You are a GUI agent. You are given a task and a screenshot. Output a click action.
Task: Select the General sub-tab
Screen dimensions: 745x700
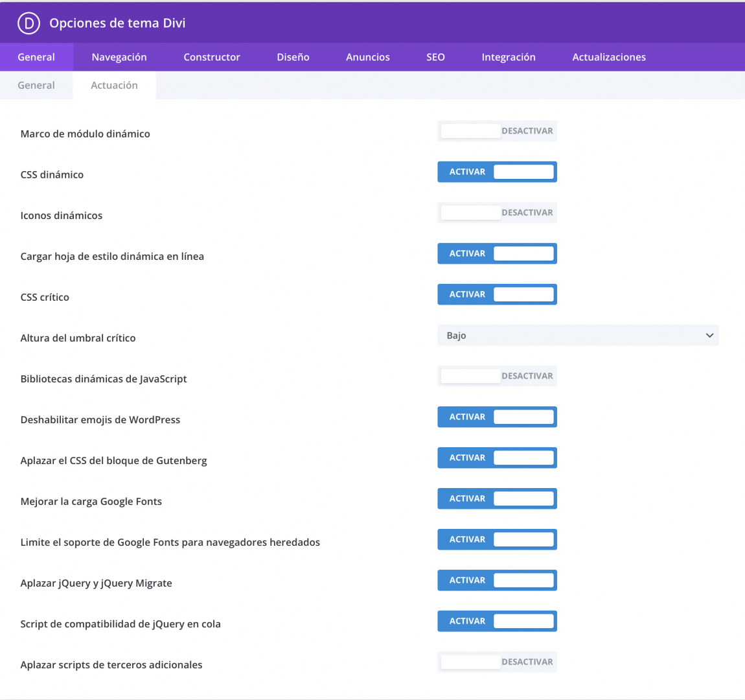coord(36,85)
